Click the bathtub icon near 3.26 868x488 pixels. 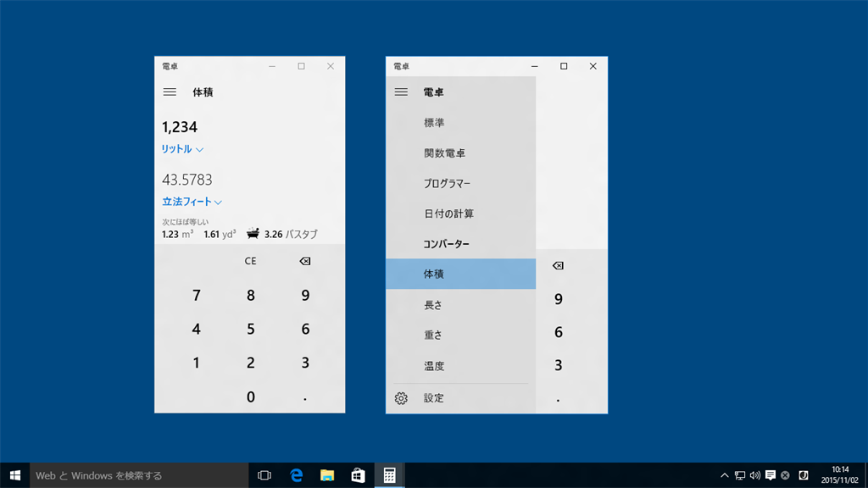(x=253, y=233)
